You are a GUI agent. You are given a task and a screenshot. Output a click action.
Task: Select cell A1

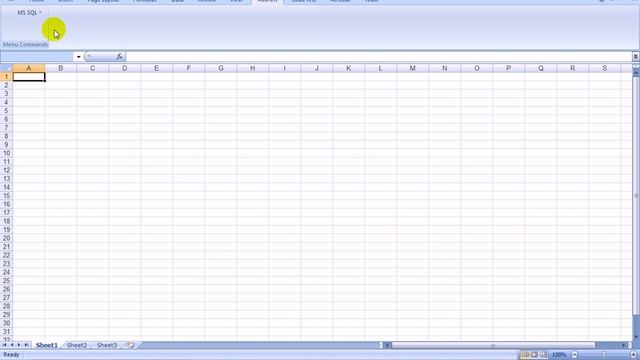29,77
